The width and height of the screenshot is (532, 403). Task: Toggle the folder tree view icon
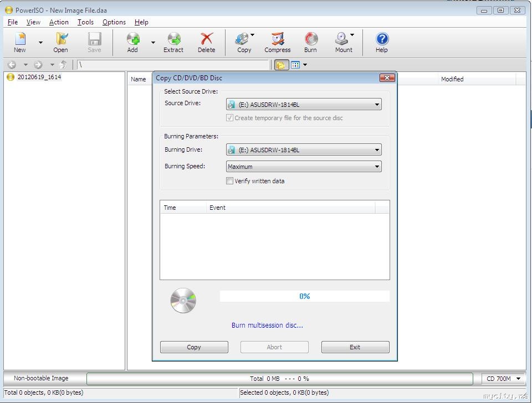pyautogui.click(x=282, y=65)
